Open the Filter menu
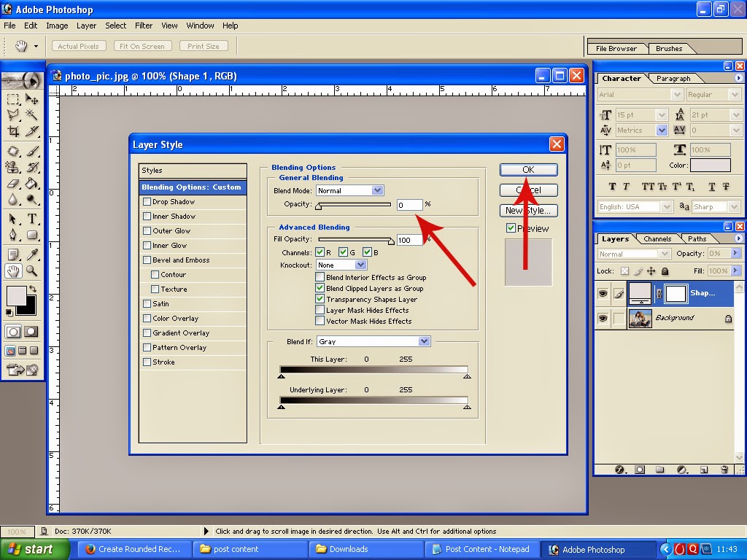Viewport: 747px width, 560px height. pyautogui.click(x=143, y=26)
